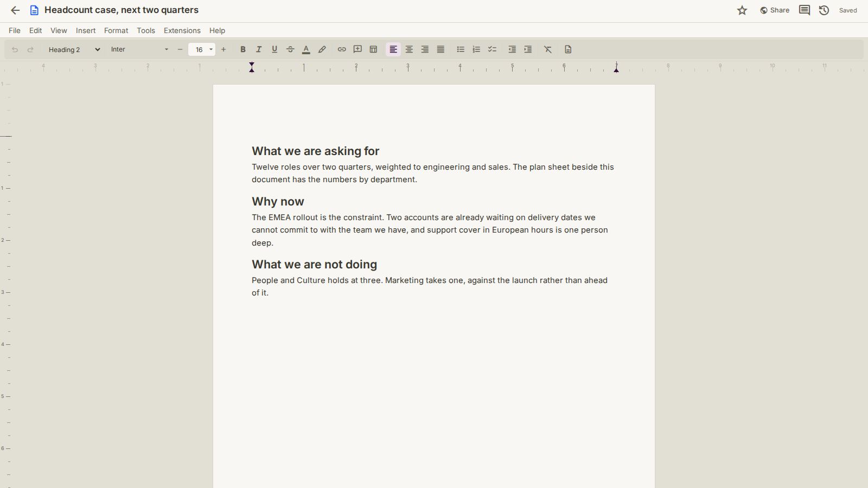The height and width of the screenshot is (488, 868).
Task: Toggle bold formatting
Action: pos(243,49)
